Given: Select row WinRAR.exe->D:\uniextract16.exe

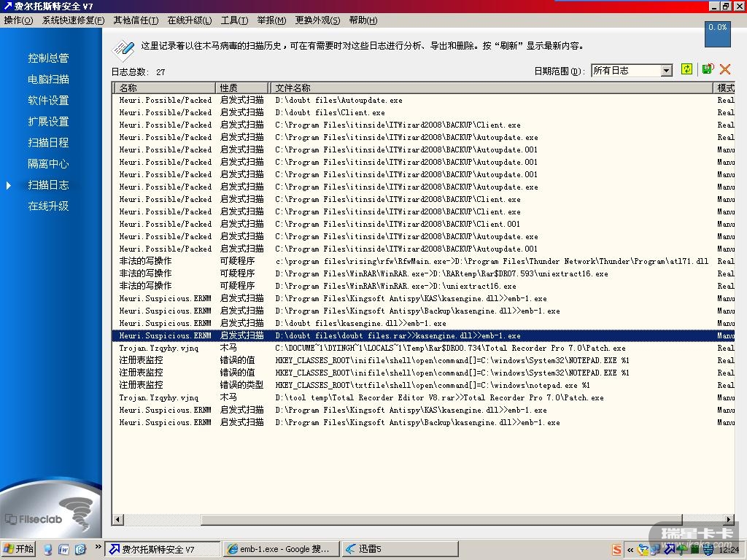Looking at the screenshot, I should click(x=424, y=286).
